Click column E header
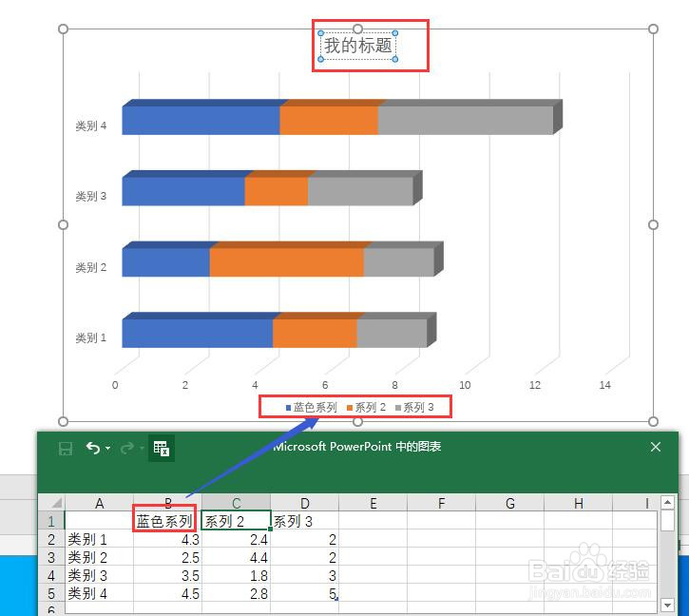689x616 pixels. pyautogui.click(x=373, y=503)
